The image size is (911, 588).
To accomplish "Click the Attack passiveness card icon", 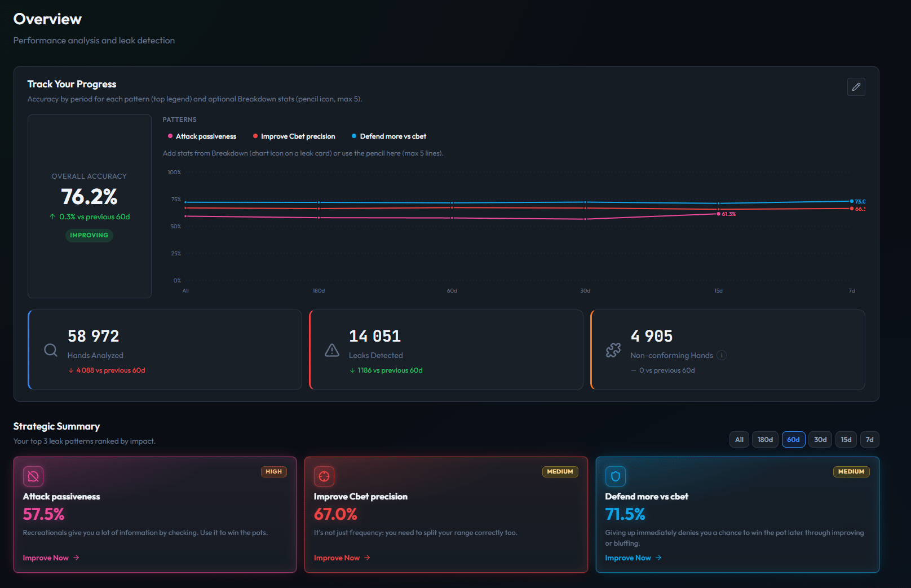I will 33,476.
